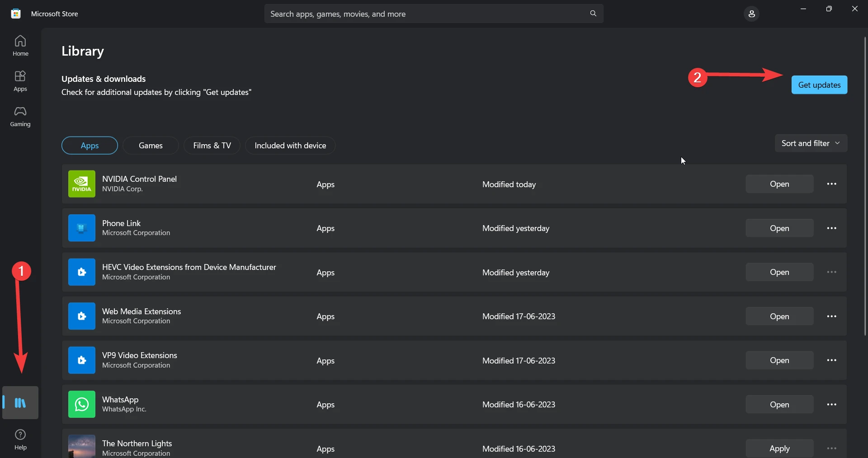Select the Apps filter tab
Image resolution: width=868 pixels, height=458 pixels.
pos(90,146)
